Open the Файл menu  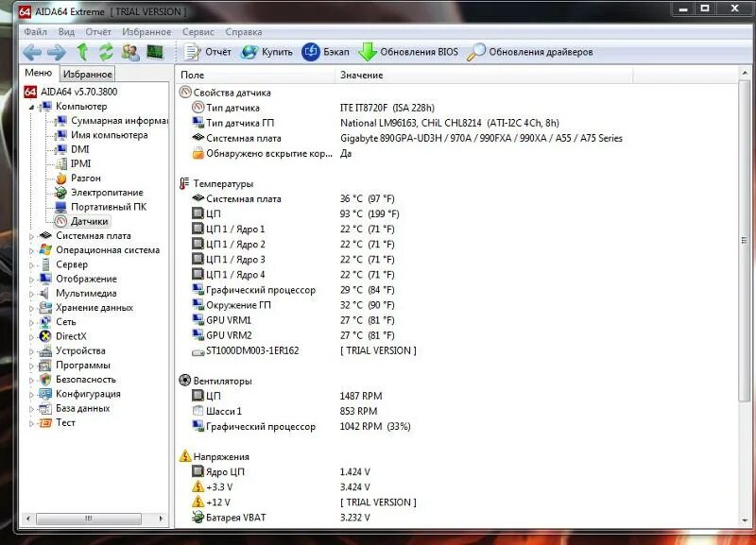(x=35, y=32)
